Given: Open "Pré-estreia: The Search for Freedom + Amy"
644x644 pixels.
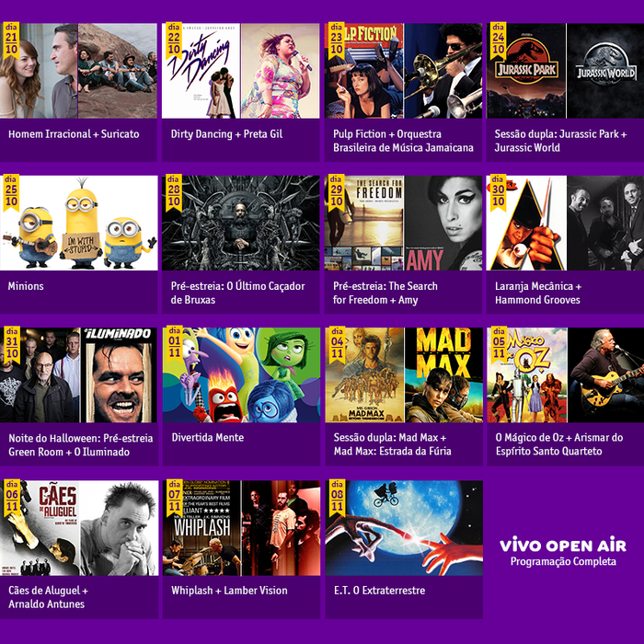Looking at the screenshot, I should pyautogui.click(x=385, y=293).
